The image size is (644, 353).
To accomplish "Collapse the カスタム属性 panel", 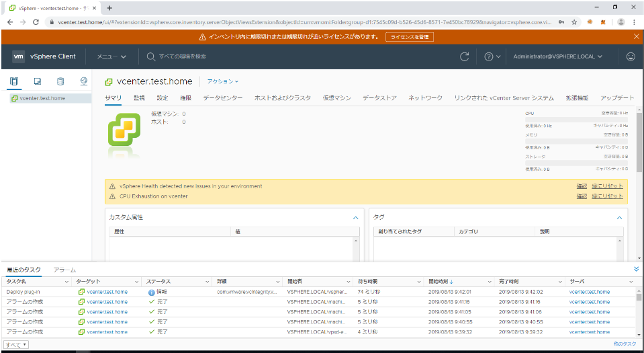I will click(x=356, y=218).
